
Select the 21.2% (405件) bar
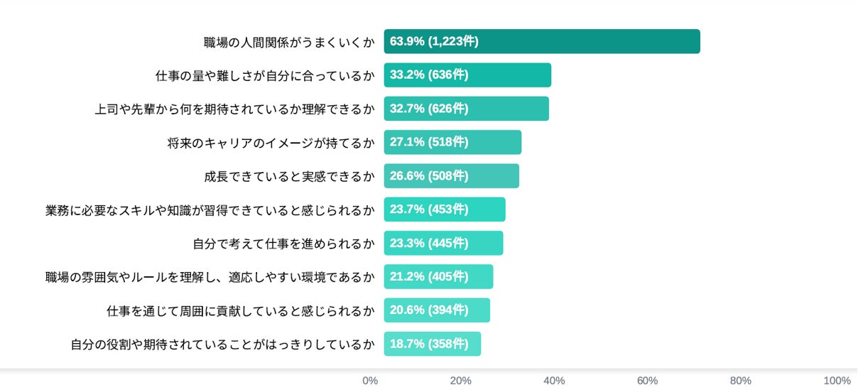[x=438, y=276]
